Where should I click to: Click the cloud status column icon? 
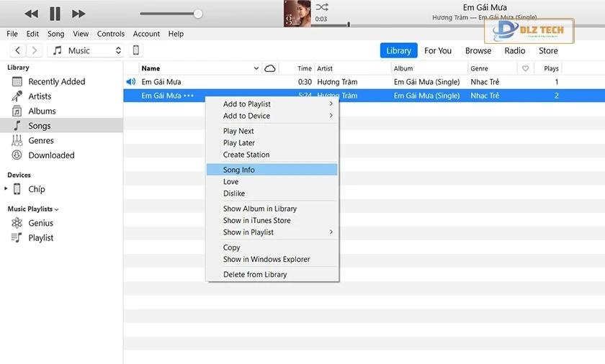pyautogui.click(x=270, y=68)
